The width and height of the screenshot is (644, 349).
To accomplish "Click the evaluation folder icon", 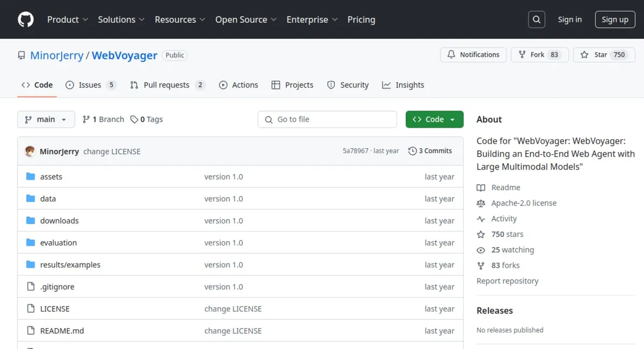I will pos(31,243).
